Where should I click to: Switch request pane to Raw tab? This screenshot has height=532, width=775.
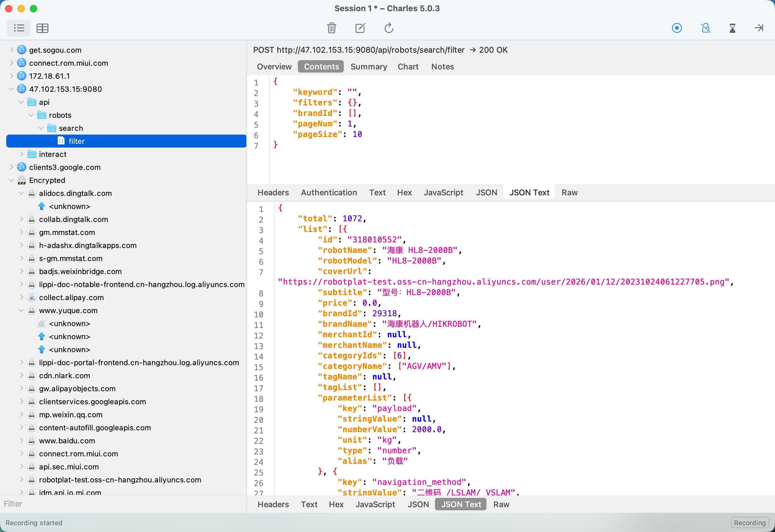click(569, 192)
